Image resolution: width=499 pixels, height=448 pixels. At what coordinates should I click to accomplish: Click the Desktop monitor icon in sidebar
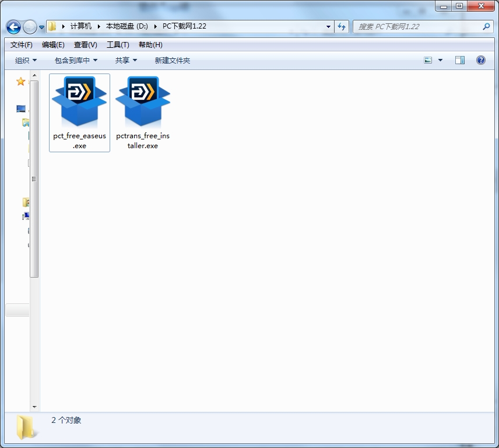point(21,109)
